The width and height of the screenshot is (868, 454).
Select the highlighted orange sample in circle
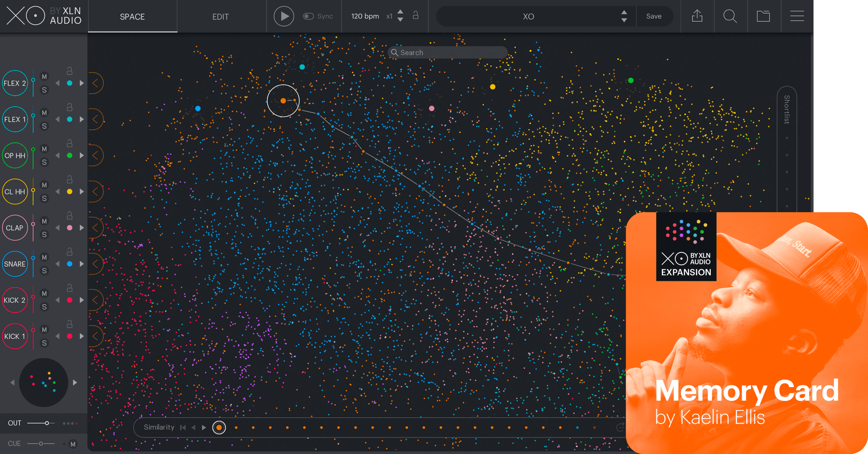tap(283, 101)
